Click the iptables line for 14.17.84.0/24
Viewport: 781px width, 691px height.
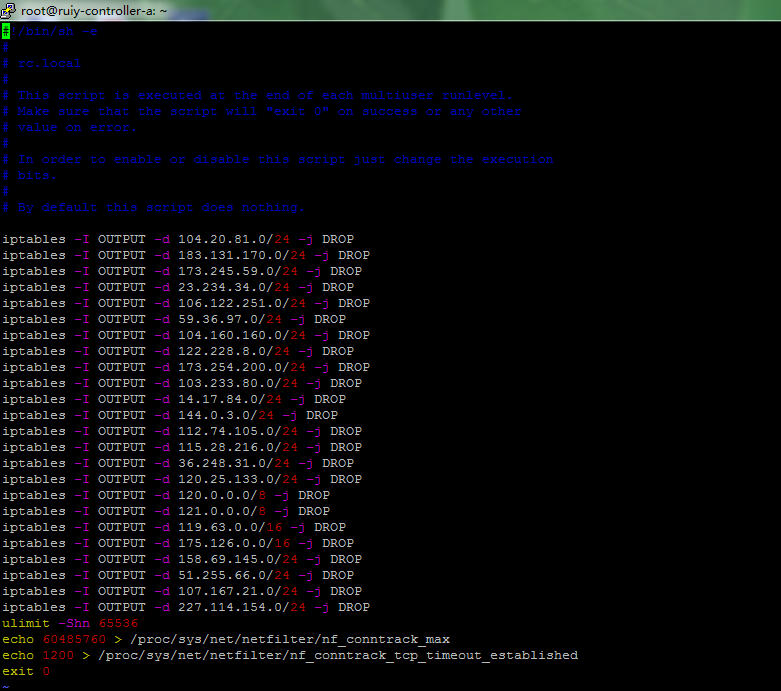174,399
